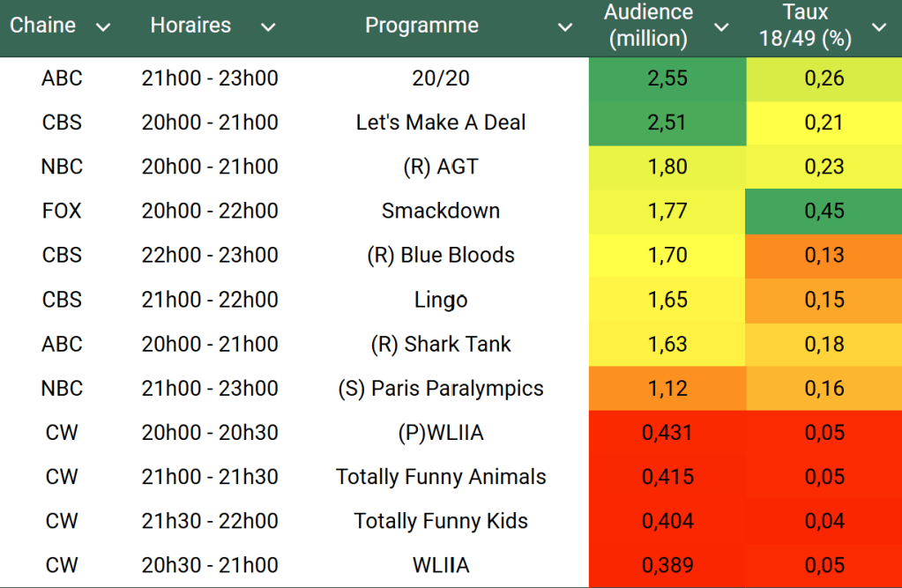Select the Totally Funny Animals cell
Viewport: 902px width, 588px height.
tap(441, 477)
